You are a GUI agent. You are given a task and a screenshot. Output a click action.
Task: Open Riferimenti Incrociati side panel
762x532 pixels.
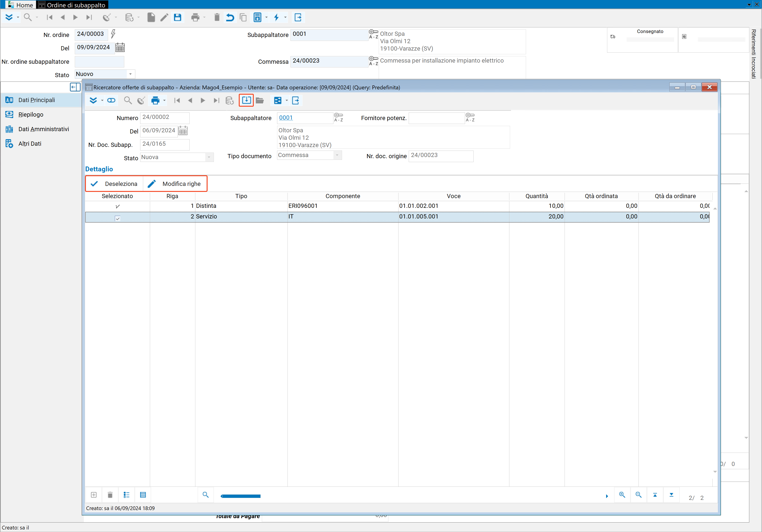754,54
